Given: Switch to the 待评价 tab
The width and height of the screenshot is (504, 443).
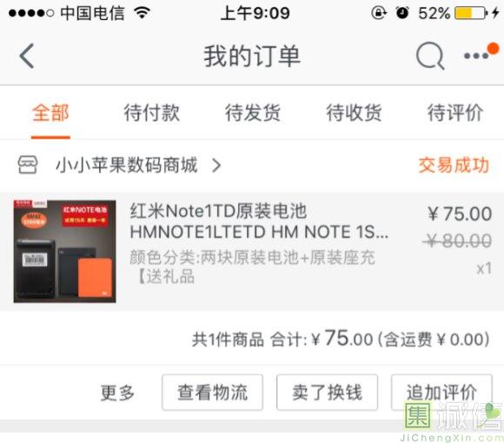Looking at the screenshot, I should (454, 113).
